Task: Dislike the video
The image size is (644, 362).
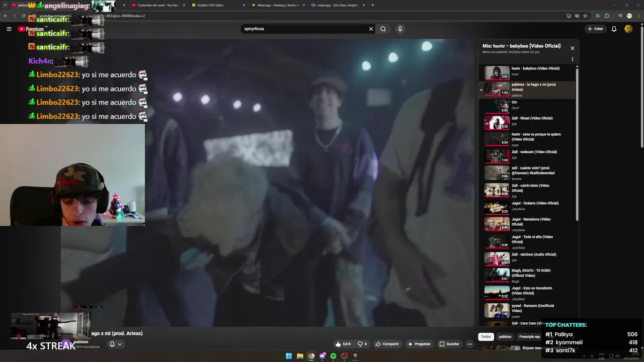Action: 362,344
